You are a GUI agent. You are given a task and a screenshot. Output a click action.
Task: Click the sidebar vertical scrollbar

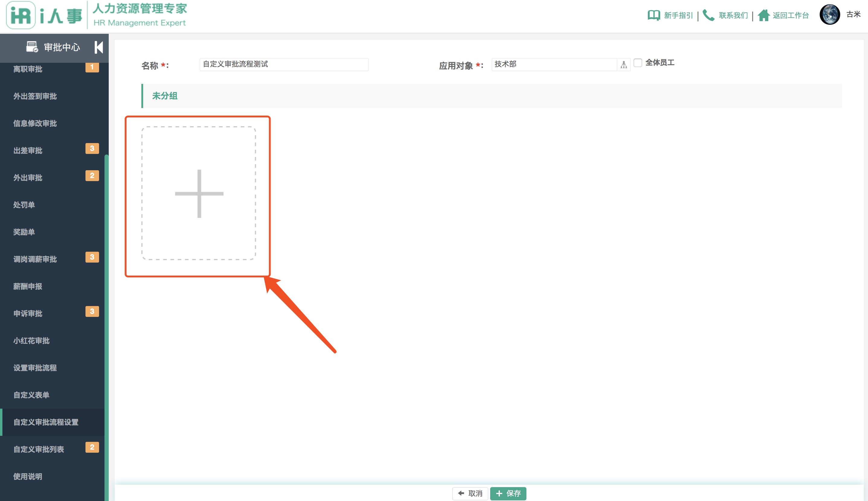pyautogui.click(x=106, y=327)
